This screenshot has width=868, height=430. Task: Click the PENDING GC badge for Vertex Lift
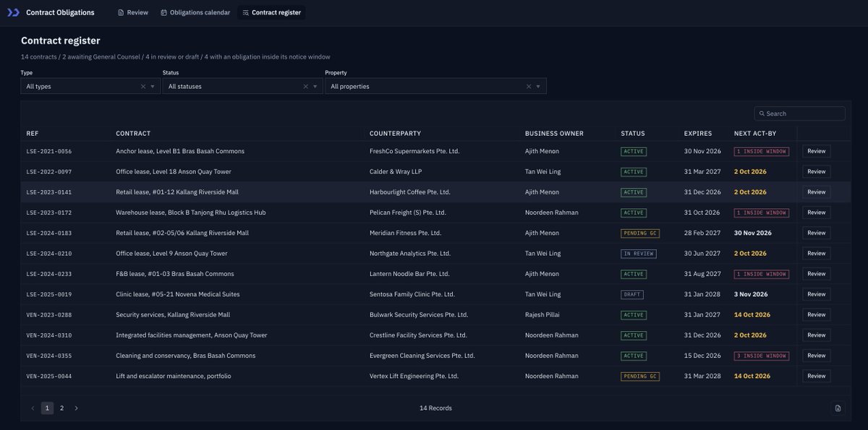click(x=640, y=376)
